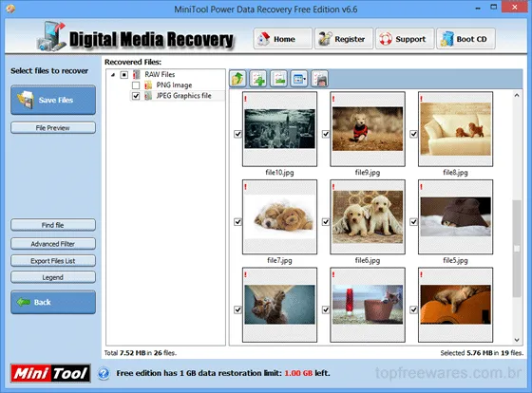Screen dimensions: 532x393
Task: Select the JPEG Graphics file tree label
Action: click(183, 96)
